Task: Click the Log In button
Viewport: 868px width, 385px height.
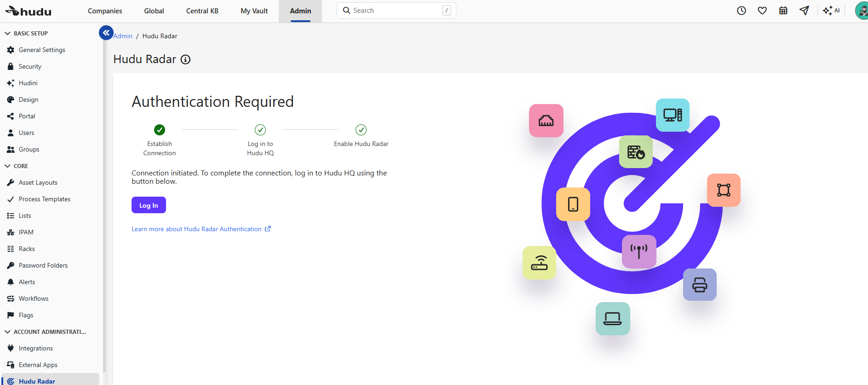Action: tap(149, 205)
